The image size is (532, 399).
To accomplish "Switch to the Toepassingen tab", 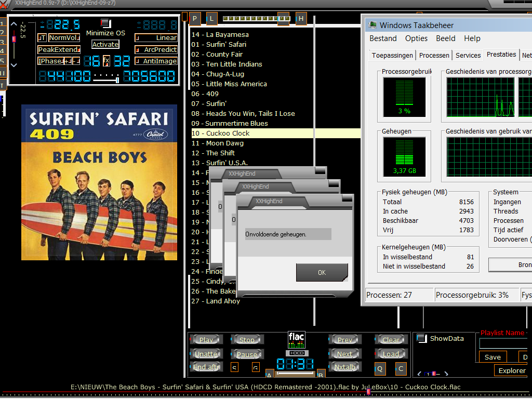I will (x=392, y=55).
